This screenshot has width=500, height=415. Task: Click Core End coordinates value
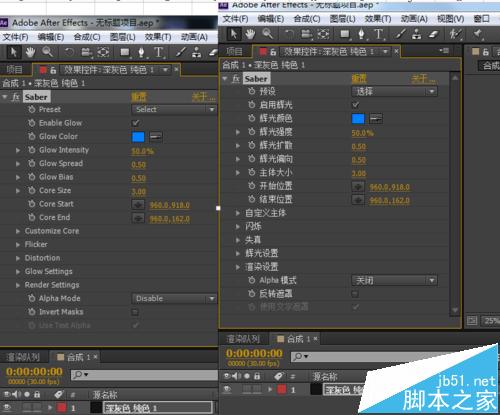tap(170, 219)
